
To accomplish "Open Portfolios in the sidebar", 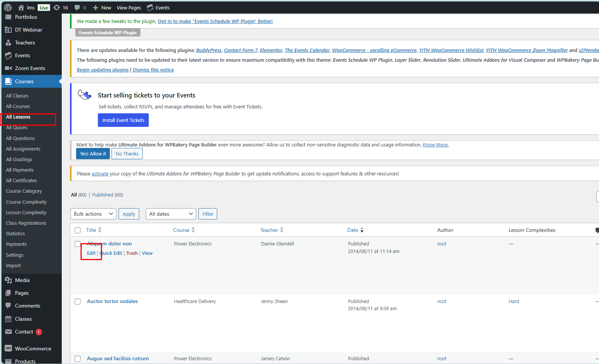I will pos(26,17).
